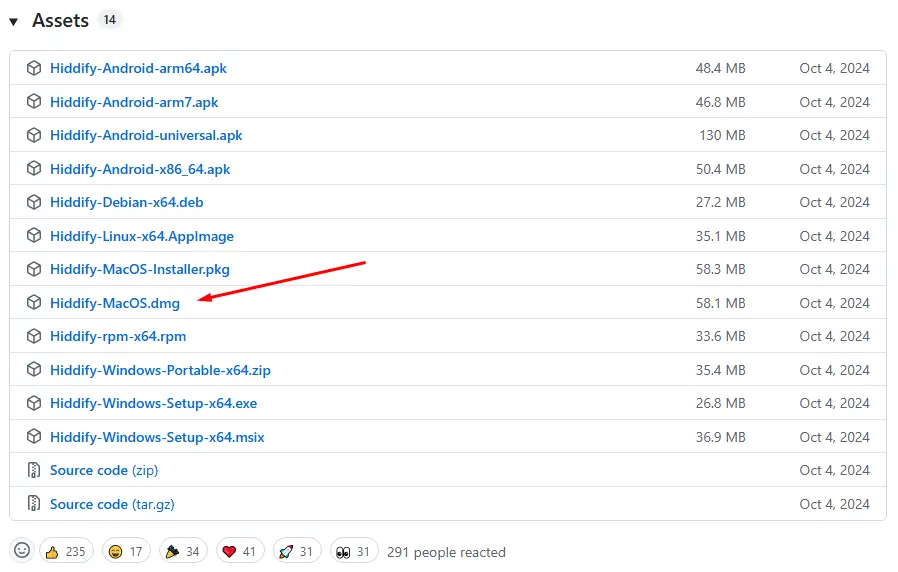Click package icon beside Android-universal.apk
Screen dimensions: 898x572
pyautogui.click(x=34, y=135)
